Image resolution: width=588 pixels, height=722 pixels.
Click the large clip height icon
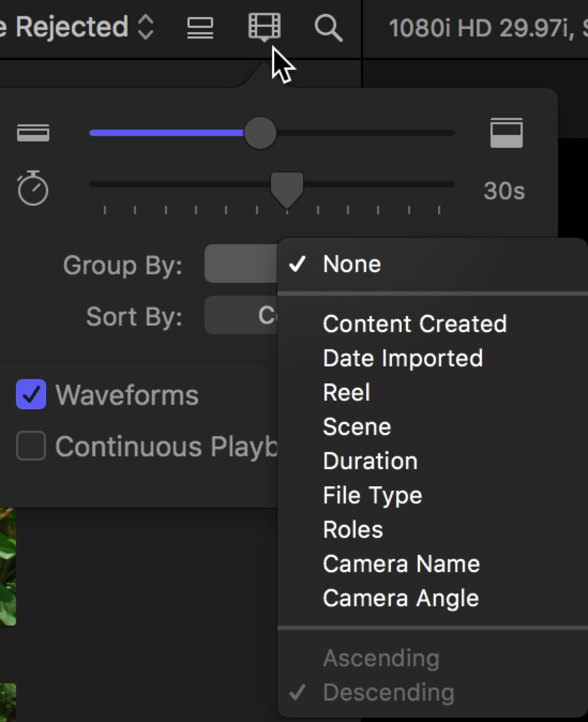coord(506,133)
